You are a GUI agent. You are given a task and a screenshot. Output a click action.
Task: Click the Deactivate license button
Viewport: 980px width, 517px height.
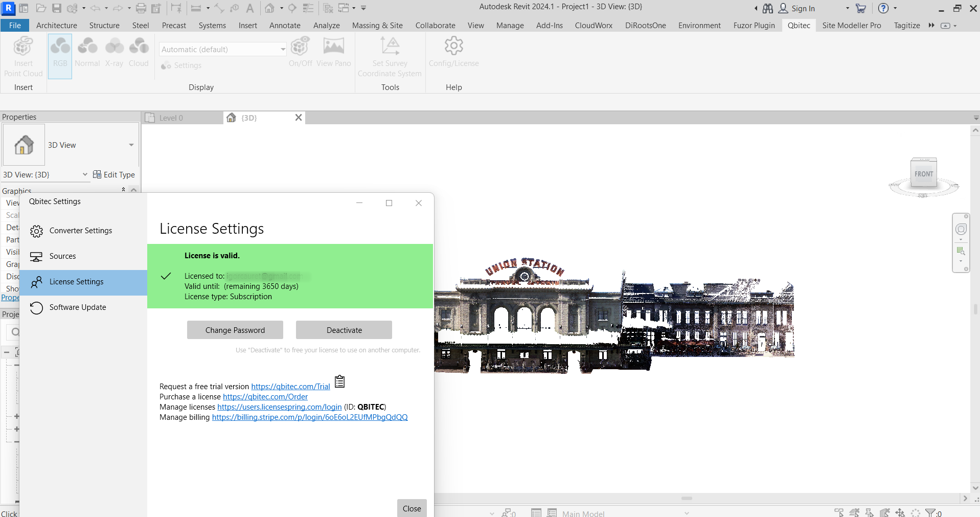(x=344, y=330)
